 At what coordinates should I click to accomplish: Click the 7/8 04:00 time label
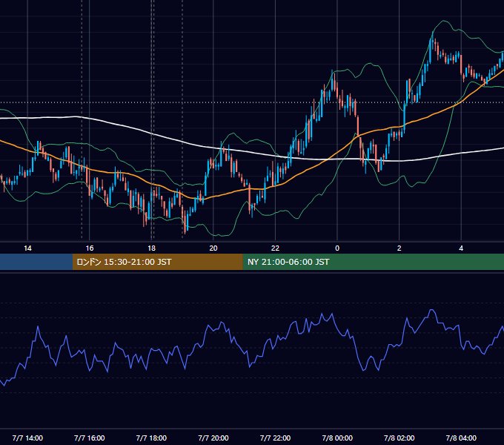[461, 438]
